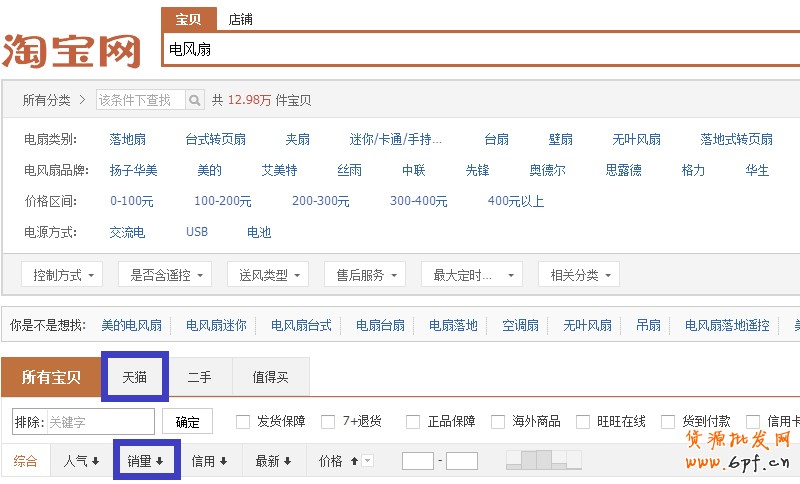Click the Taobao logo

click(x=72, y=50)
